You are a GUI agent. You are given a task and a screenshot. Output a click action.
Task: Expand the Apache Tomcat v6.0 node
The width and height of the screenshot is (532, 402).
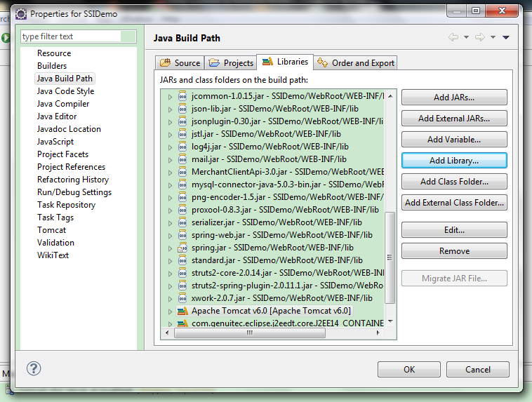[x=170, y=311]
